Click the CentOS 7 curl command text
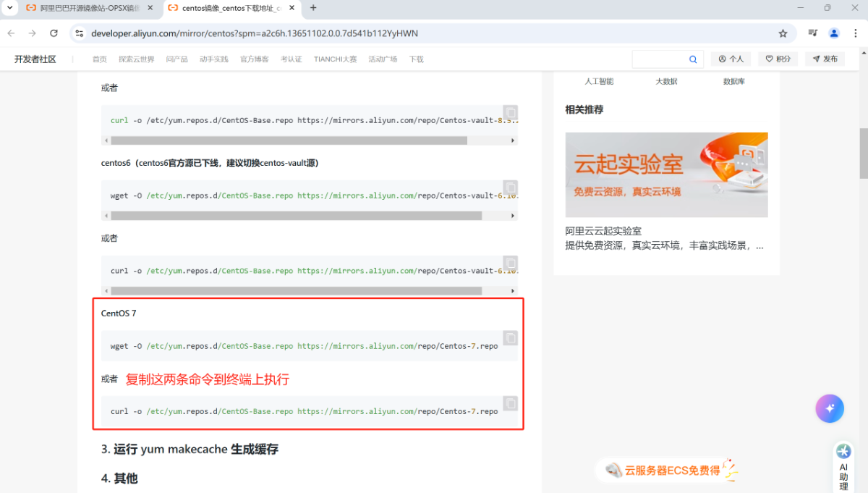This screenshot has width=868, height=493. [x=305, y=411]
